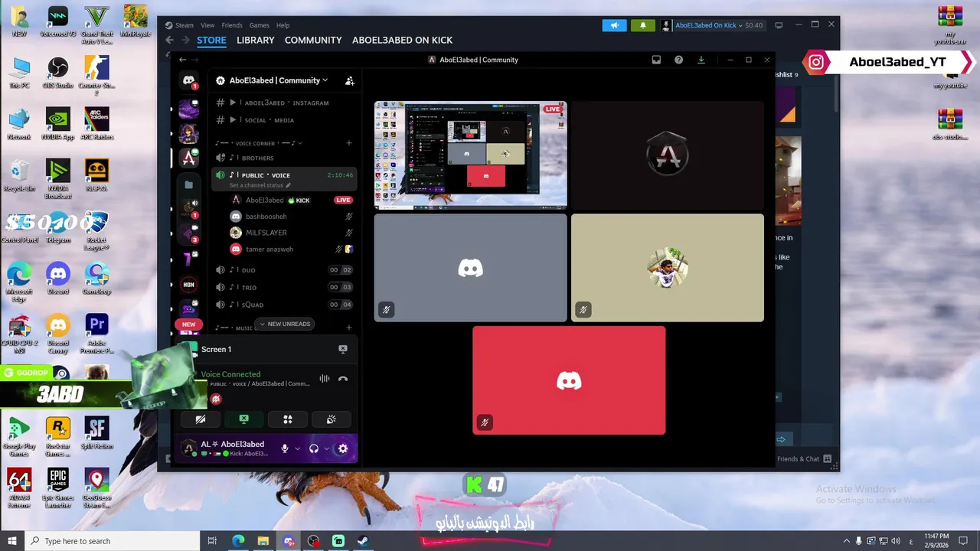
Task: Open Steam from Windows taskbar
Action: [x=363, y=541]
